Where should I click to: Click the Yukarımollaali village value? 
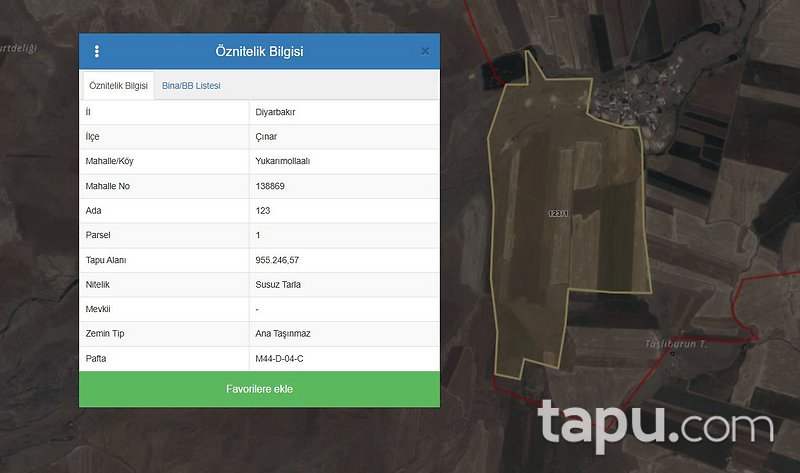283,161
